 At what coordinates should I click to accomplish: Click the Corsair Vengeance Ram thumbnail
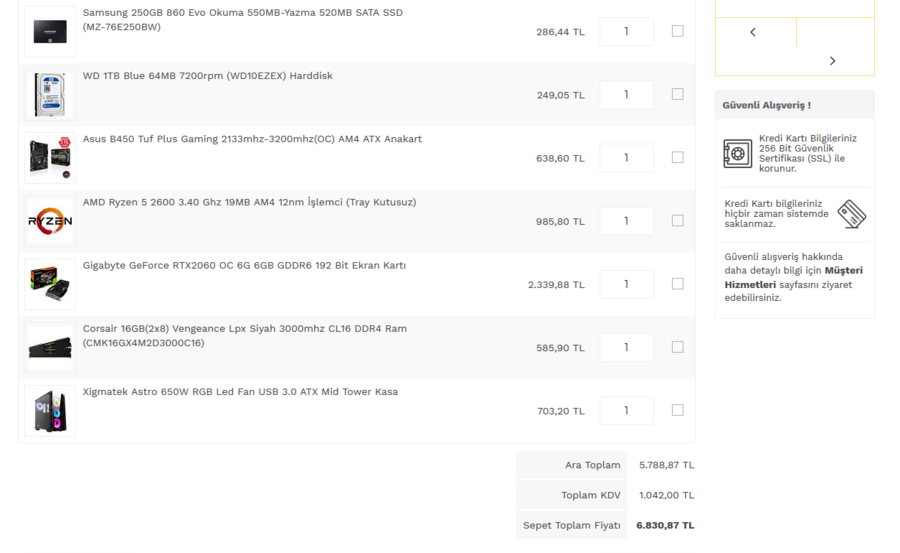pos(50,347)
